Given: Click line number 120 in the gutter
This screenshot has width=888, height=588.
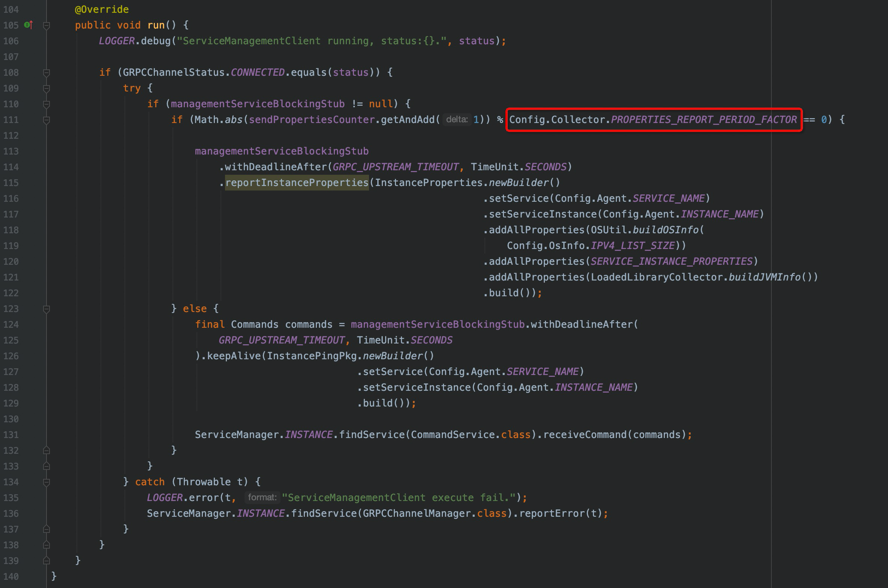Looking at the screenshot, I should [x=11, y=261].
